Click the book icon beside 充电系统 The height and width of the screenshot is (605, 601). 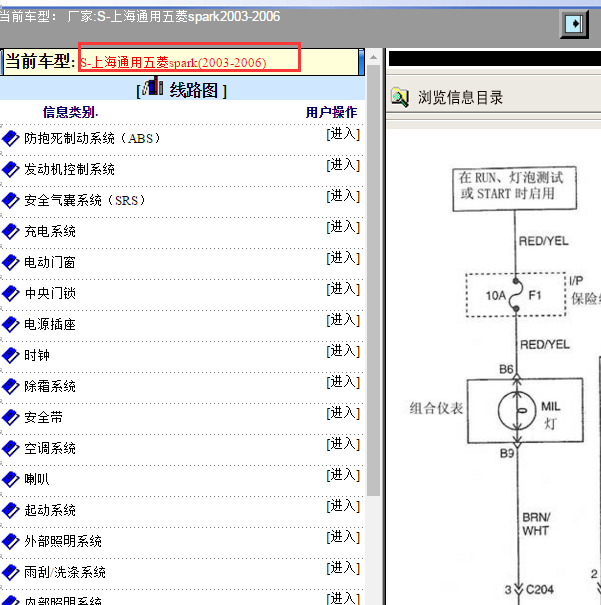pos(10,232)
